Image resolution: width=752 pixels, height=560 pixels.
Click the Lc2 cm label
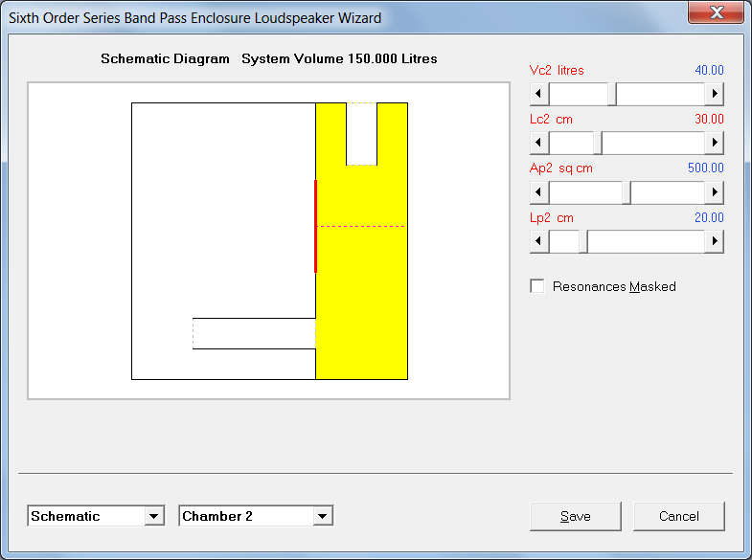(551, 120)
